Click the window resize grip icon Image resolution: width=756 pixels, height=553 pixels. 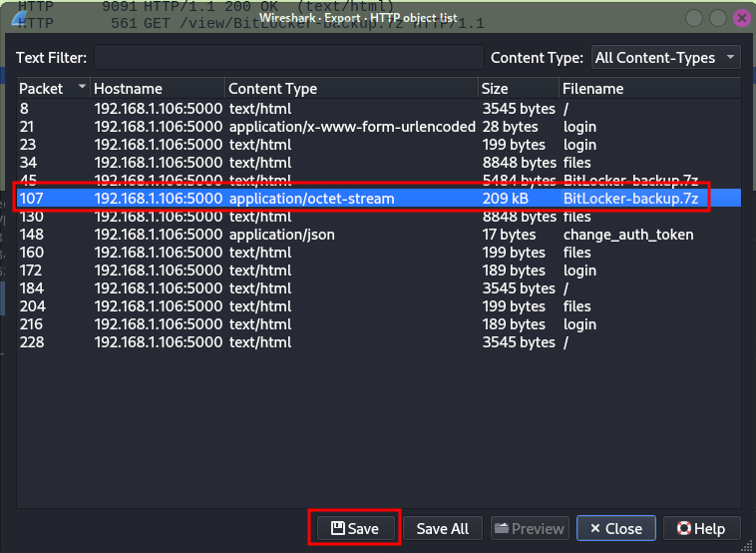[x=747, y=545]
